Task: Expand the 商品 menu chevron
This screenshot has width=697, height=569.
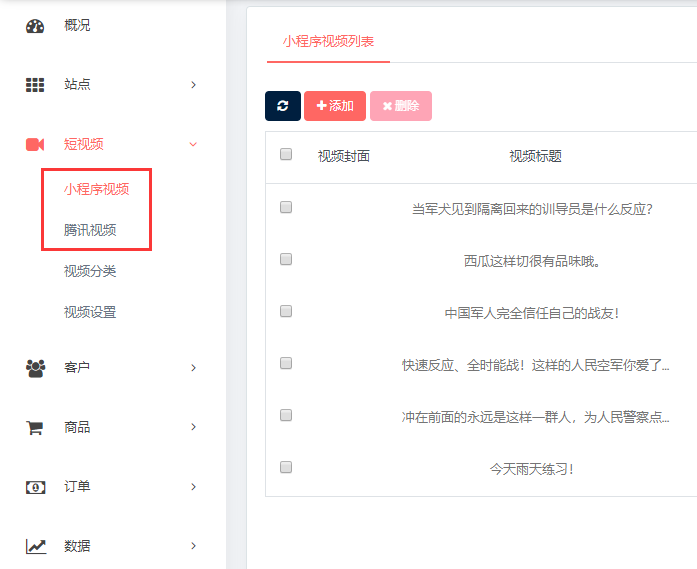Action: [193, 427]
